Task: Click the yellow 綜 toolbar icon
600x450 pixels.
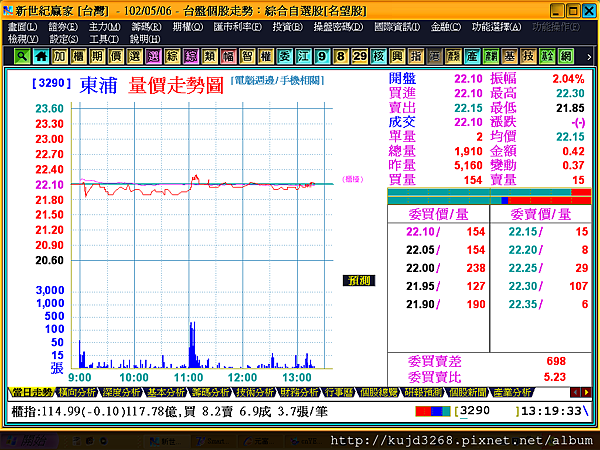Action: [x=172, y=57]
